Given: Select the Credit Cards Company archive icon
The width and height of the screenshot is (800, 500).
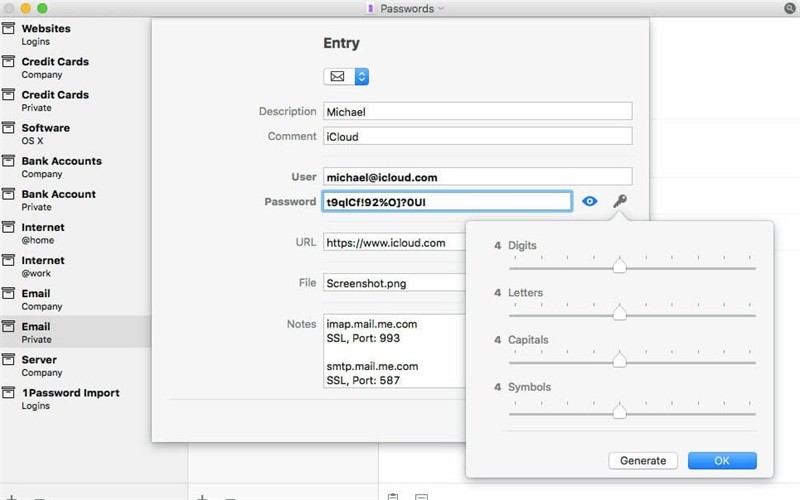Looking at the screenshot, I should [8, 62].
